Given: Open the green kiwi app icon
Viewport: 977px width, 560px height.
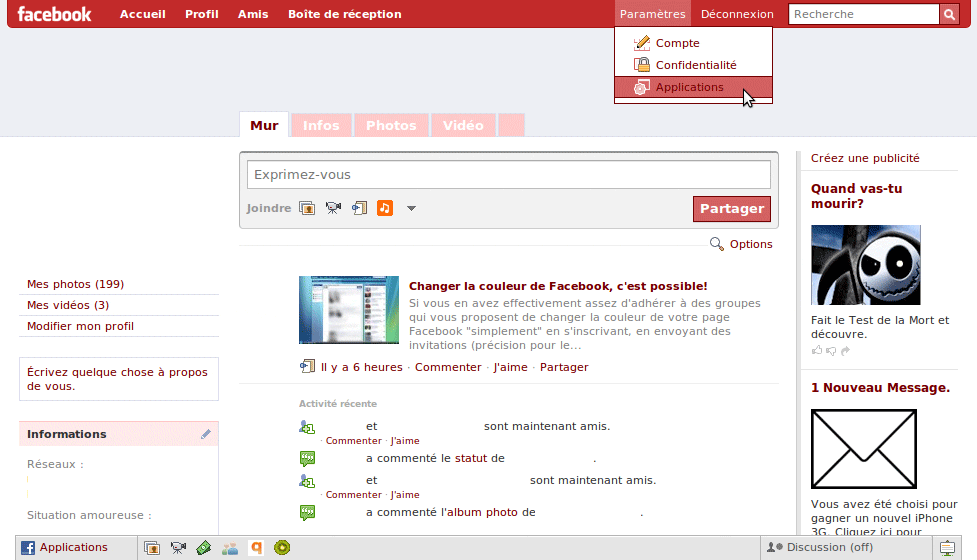Looking at the screenshot, I should (x=282, y=548).
